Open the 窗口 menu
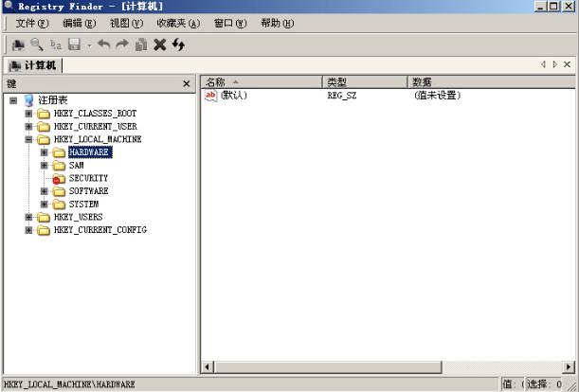This screenshot has height=392, width=579. pos(230,24)
